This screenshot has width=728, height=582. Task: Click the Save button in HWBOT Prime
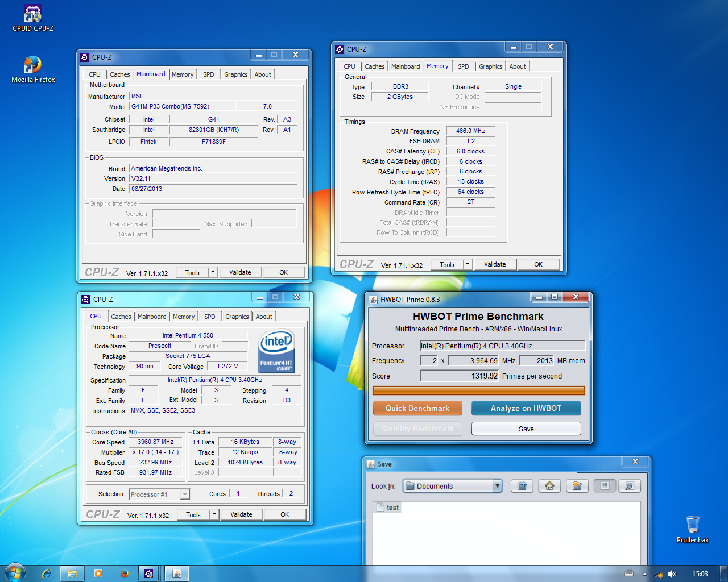point(526,429)
